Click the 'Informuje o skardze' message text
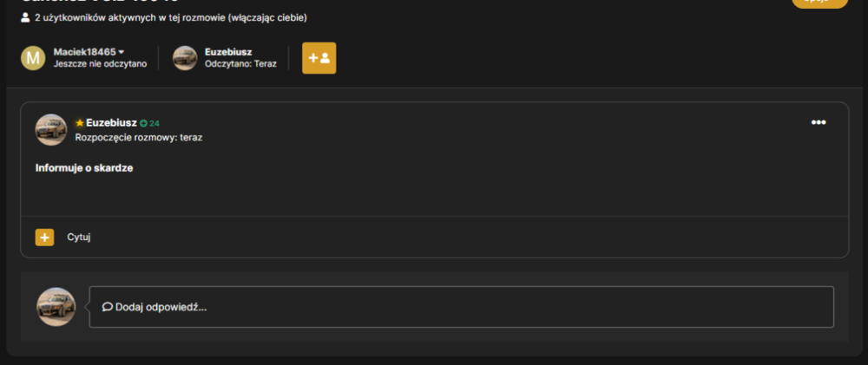 (84, 168)
